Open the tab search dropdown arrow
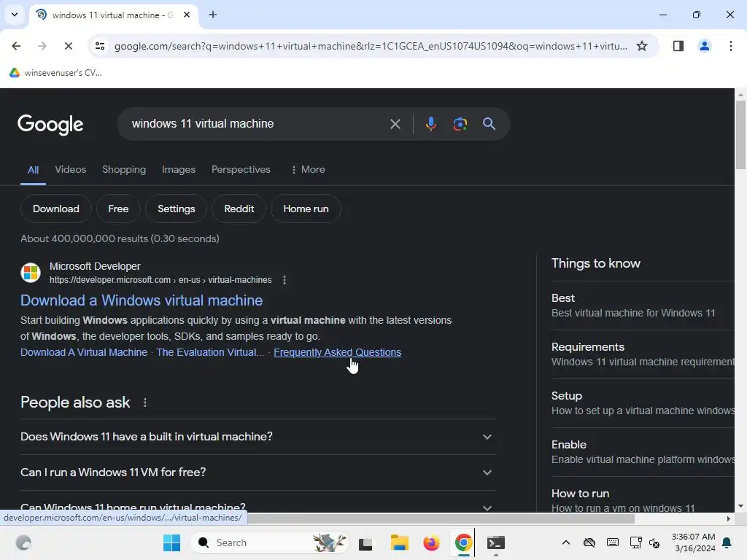The height and width of the screenshot is (560, 747). click(x=15, y=15)
